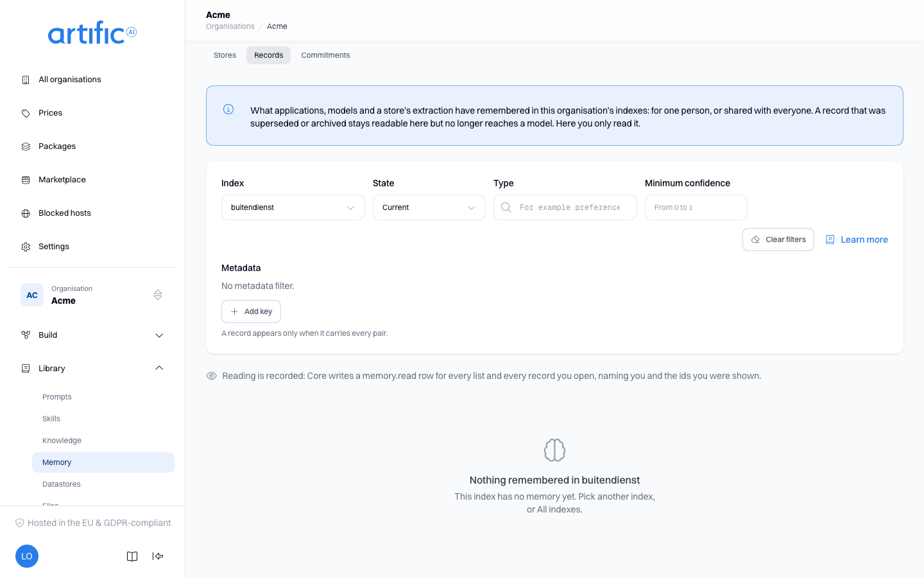Screen dimensions: 924x578
Task: Click the Settings gear icon
Action: 26,247
